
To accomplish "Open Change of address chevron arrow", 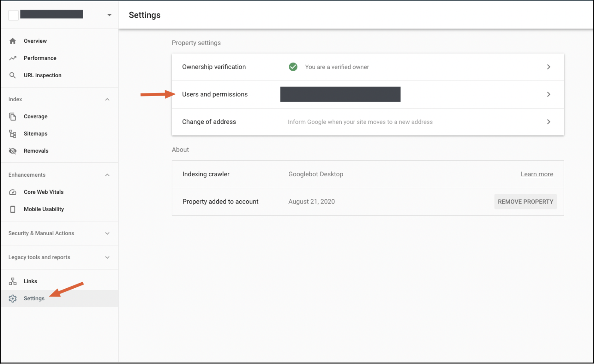I will [x=549, y=122].
